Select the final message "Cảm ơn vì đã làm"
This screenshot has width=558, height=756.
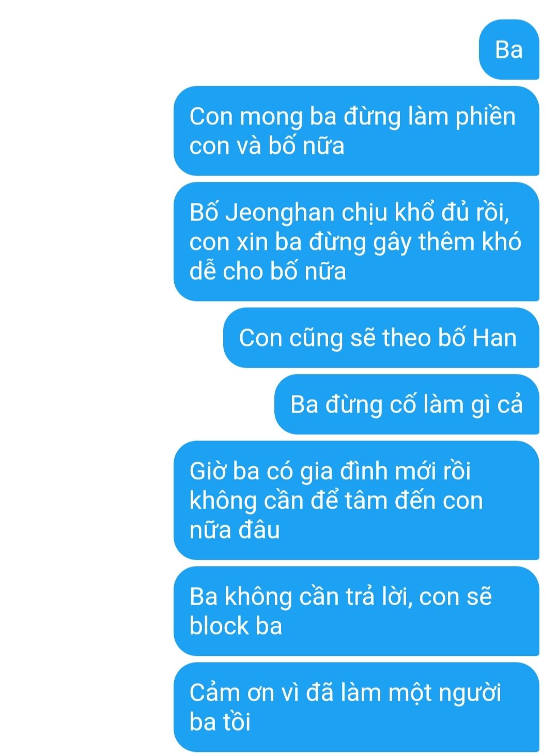[357, 707]
